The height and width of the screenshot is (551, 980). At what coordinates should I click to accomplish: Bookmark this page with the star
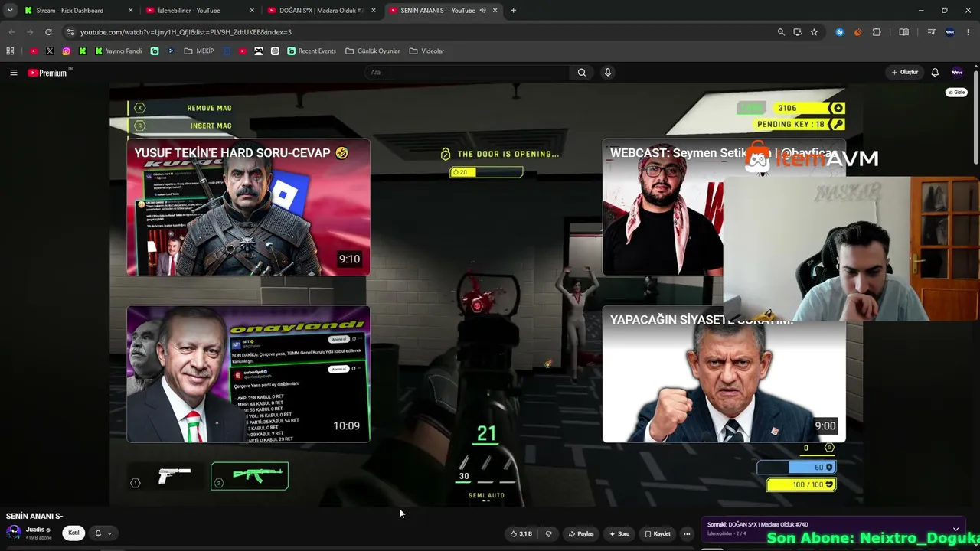814,32
